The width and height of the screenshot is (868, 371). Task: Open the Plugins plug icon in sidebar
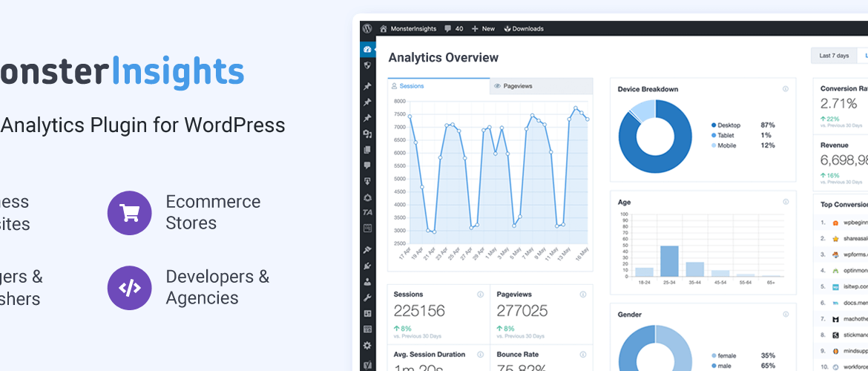tap(367, 266)
